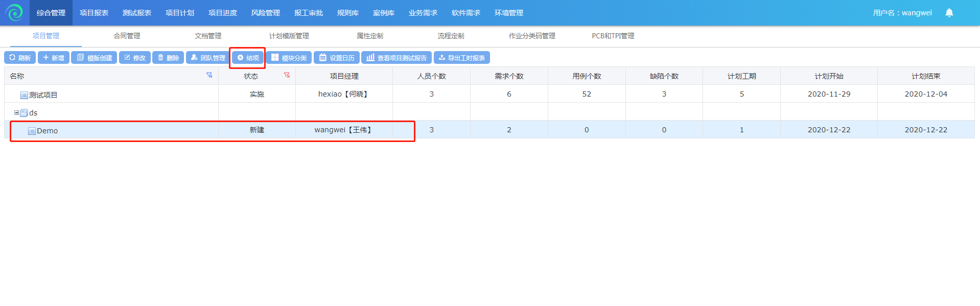Viewport: 980px width, 306px height.
Task: Collapse the ds folder tree node
Action: pos(16,112)
